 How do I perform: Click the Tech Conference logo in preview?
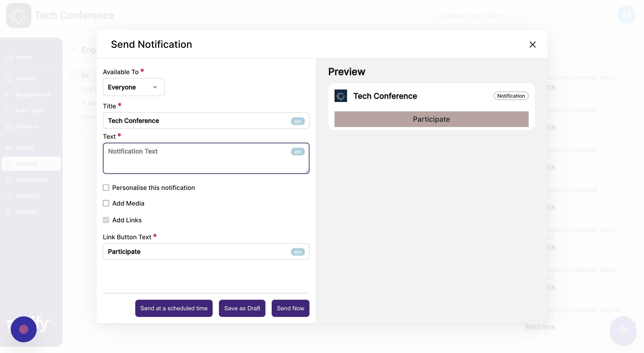tap(341, 96)
